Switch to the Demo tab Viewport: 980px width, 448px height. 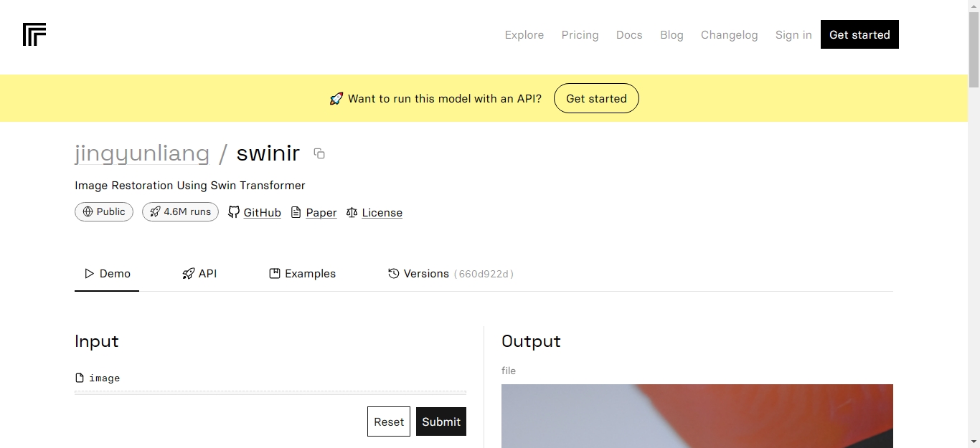[107, 274]
